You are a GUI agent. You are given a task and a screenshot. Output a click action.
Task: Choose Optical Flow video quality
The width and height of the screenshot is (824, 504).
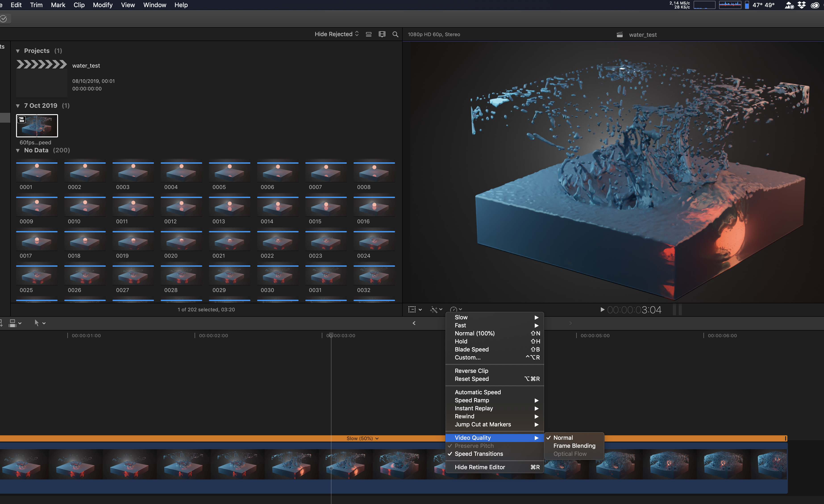[574, 454]
